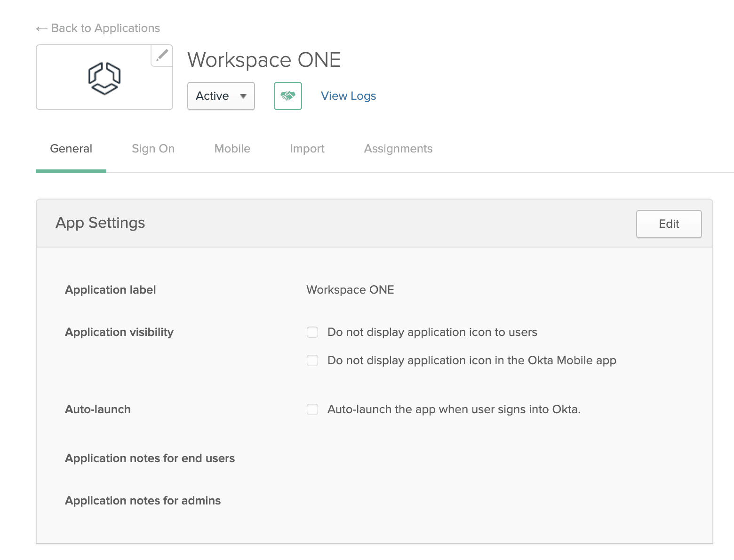This screenshot has height=560, width=734.
Task: Click the Application label field name
Action: [x=111, y=290]
